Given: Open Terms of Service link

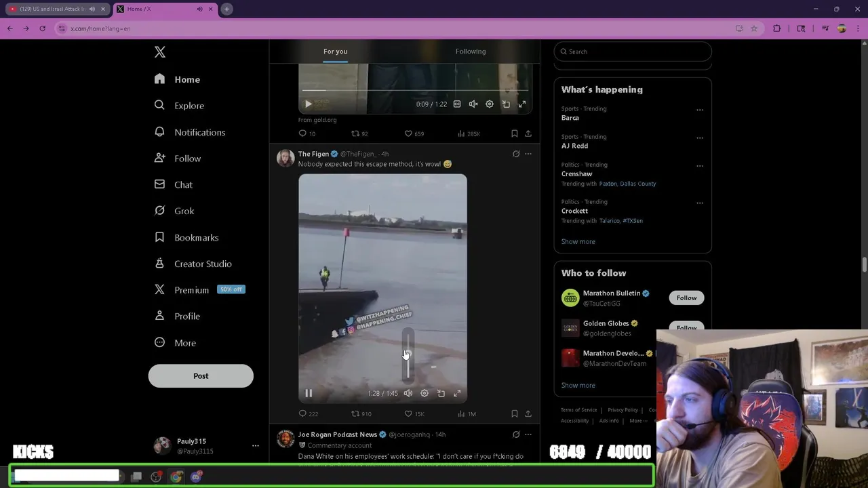Looking at the screenshot, I should [x=578, y=410].
